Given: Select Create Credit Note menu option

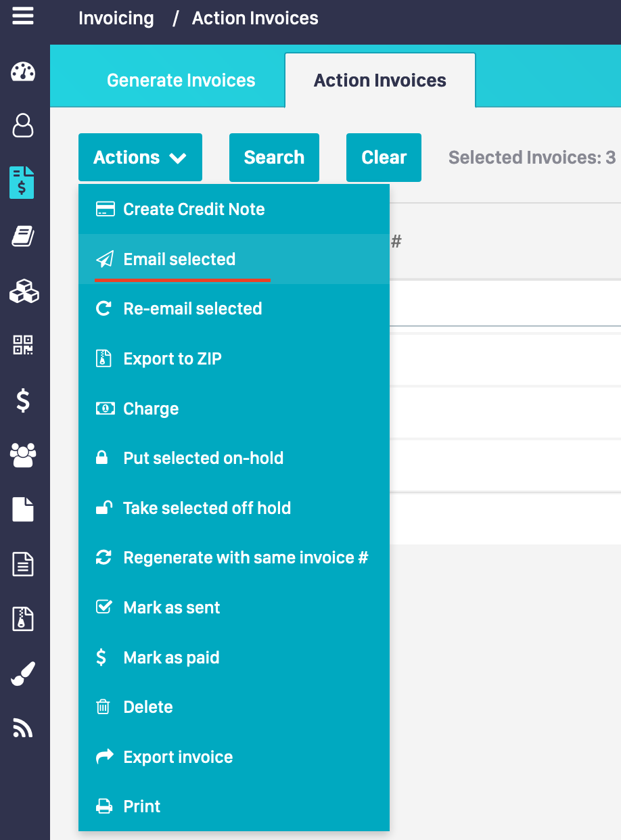Looking at the screenshot, I should [x=193, y=209].
